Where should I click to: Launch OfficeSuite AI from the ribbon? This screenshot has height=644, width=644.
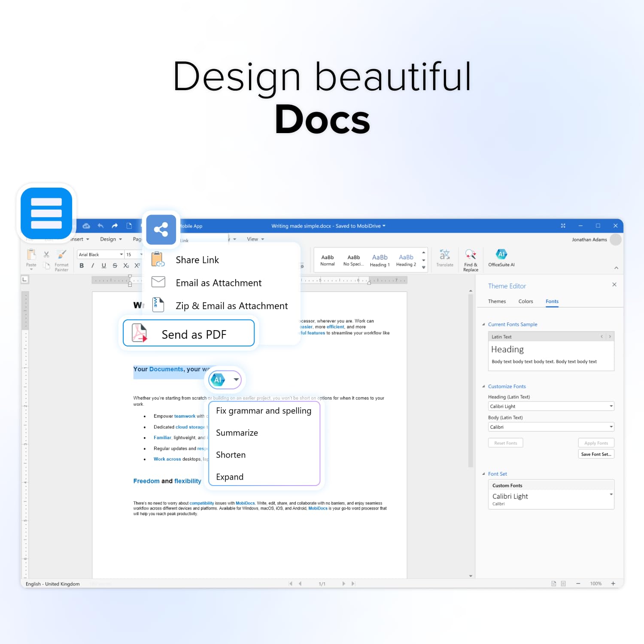click(501, 258)
